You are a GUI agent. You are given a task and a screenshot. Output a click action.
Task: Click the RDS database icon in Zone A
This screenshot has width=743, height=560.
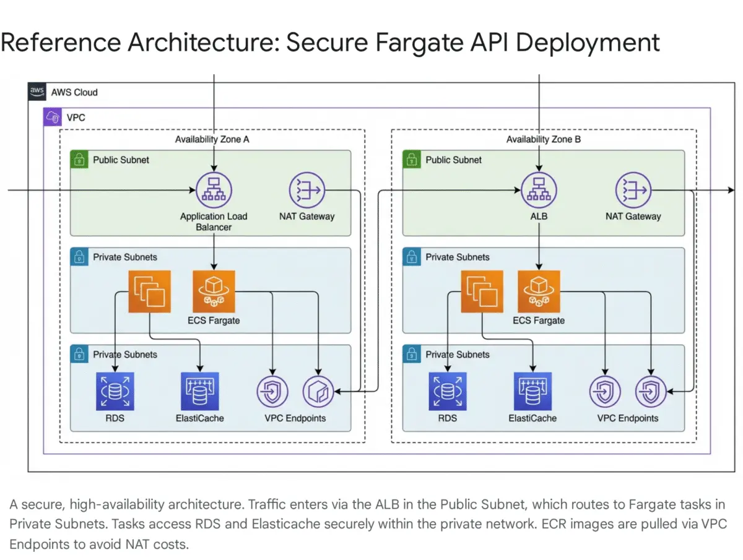pyautogui.click(x=115, y=390)
